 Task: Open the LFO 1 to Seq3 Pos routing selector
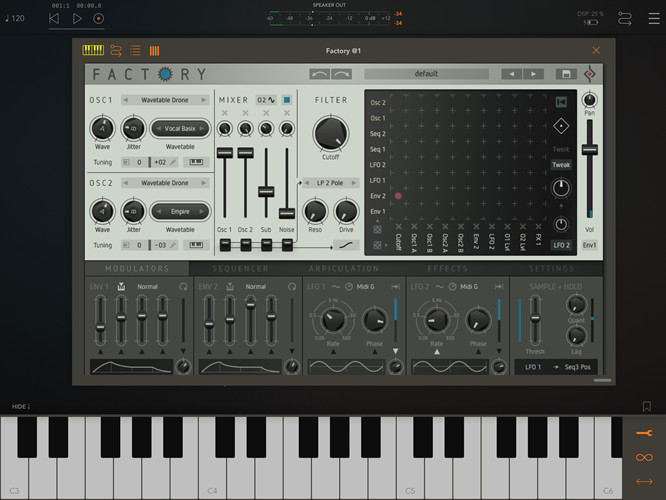click(x=556, y=367)
